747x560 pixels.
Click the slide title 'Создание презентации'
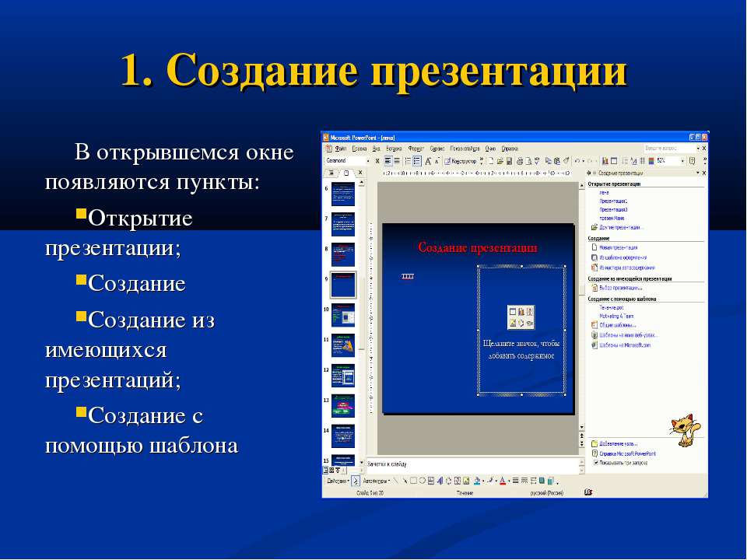478,247
